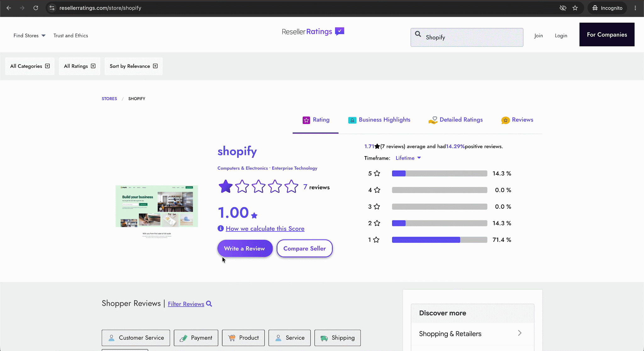Viewport: 644px width, 351px height.
Task: Click the 7 reviews count text
Action: (x=316, y=187)
